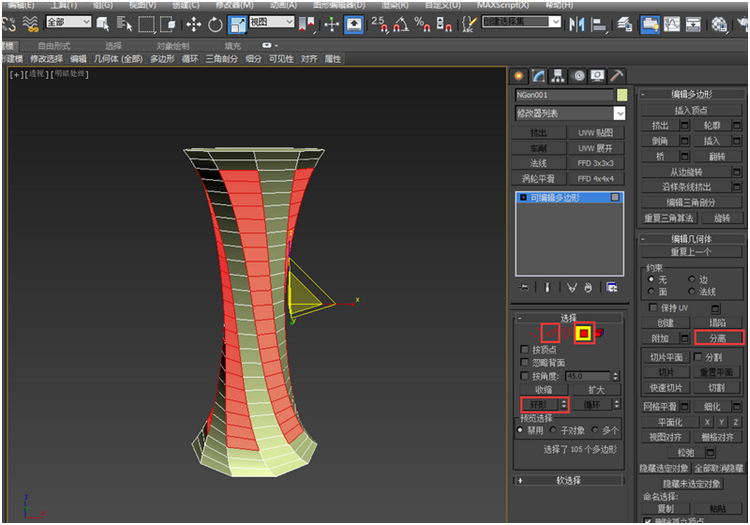Click the Select and Rotate tool

pos(216,24)
